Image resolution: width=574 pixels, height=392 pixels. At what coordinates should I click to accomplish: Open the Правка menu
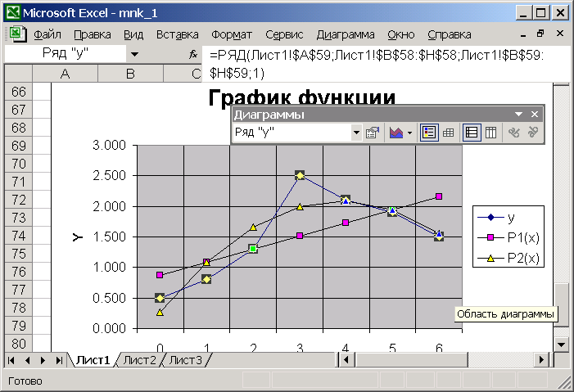pos(93,34)
